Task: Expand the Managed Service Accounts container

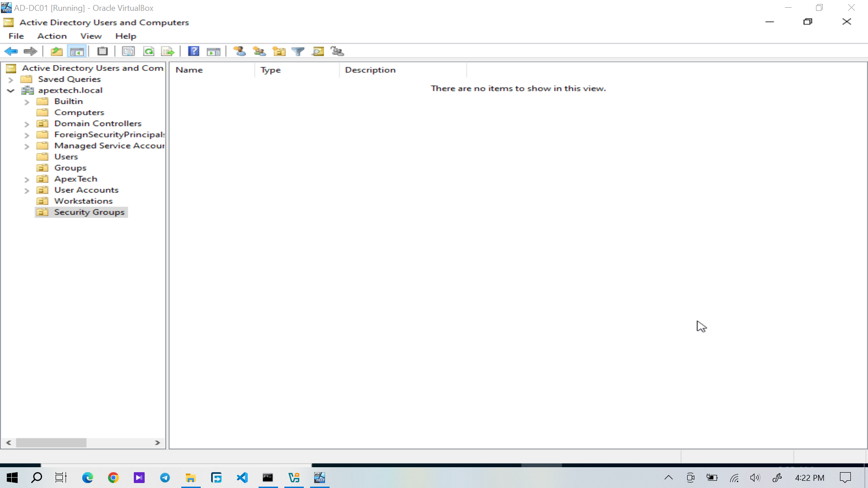Action: [27, 146]
